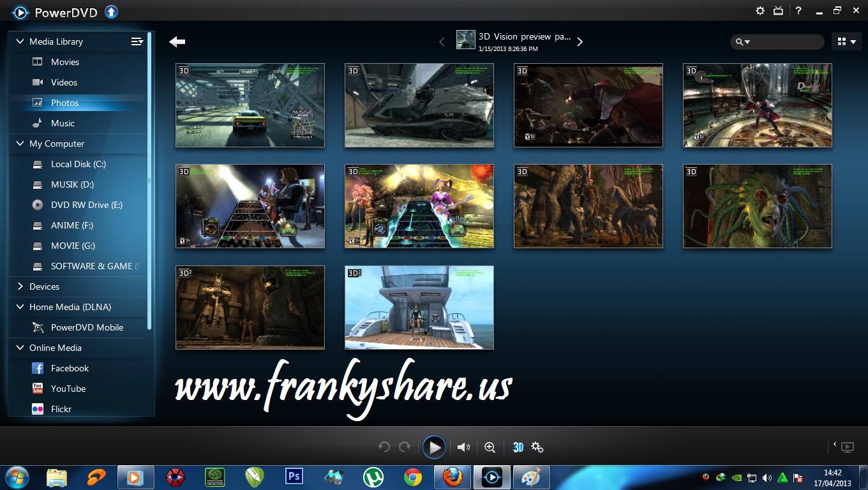Open PowerDVD settings gear in title bar
This screenshot has width=868, height=490.
pos(760,11)
